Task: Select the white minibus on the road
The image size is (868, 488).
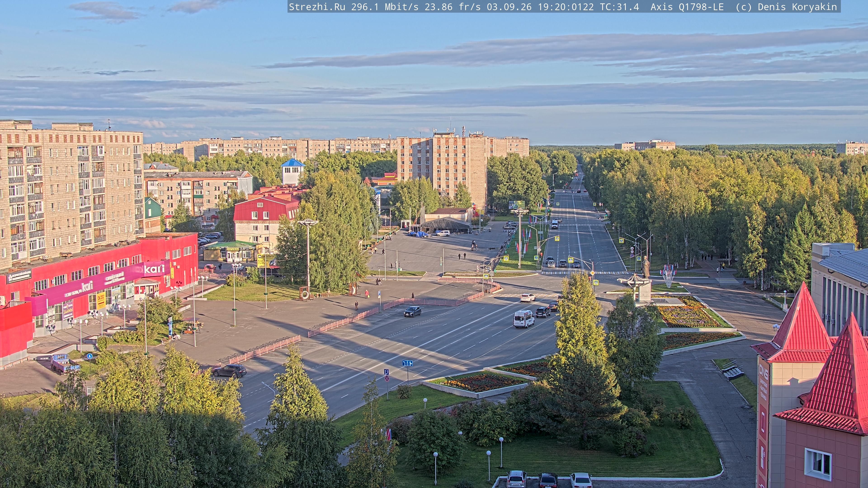Action: [524, 319]
